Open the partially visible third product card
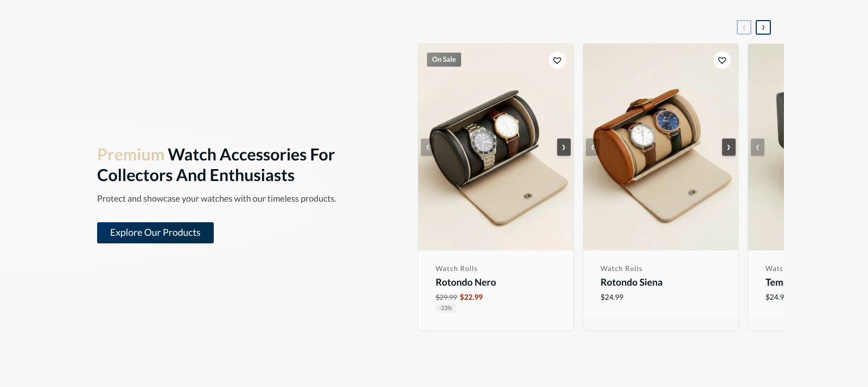 (766, 187)
